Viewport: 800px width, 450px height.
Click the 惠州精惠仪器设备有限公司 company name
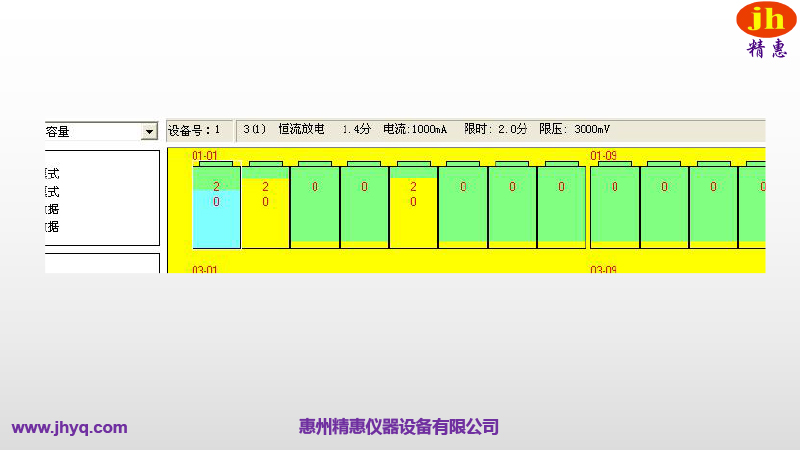pos(398,427)
